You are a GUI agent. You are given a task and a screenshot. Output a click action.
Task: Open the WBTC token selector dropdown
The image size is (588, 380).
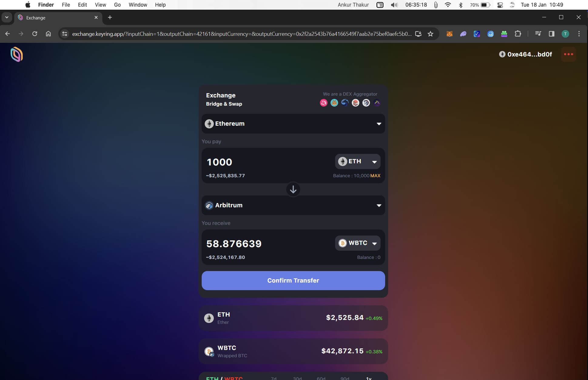click(358, 243)
